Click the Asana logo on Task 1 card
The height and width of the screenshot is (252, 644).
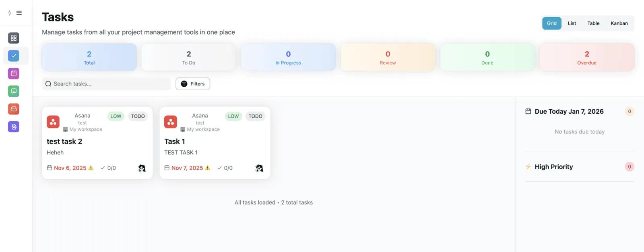[171, 122]
